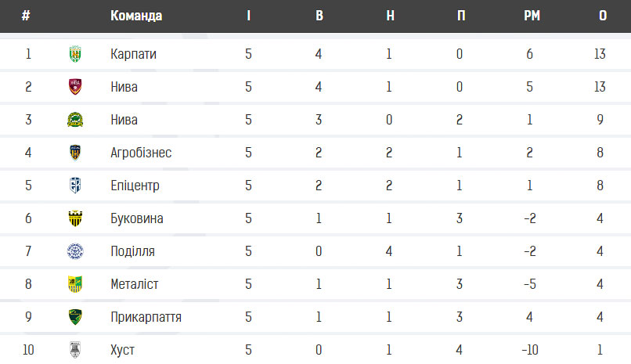This screenshot has width=631, height=364.
Task: Click the Поділля round team crest
Action: (75, 251)
